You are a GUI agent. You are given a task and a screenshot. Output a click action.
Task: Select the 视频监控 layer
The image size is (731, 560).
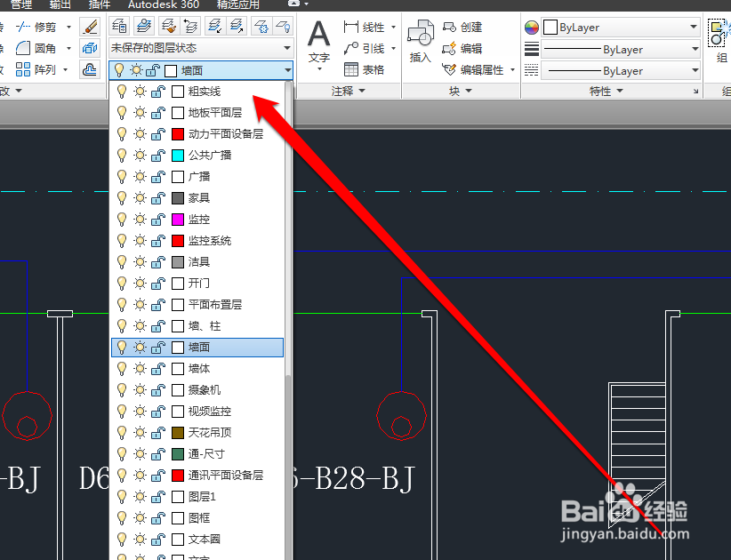click(197, 412)
